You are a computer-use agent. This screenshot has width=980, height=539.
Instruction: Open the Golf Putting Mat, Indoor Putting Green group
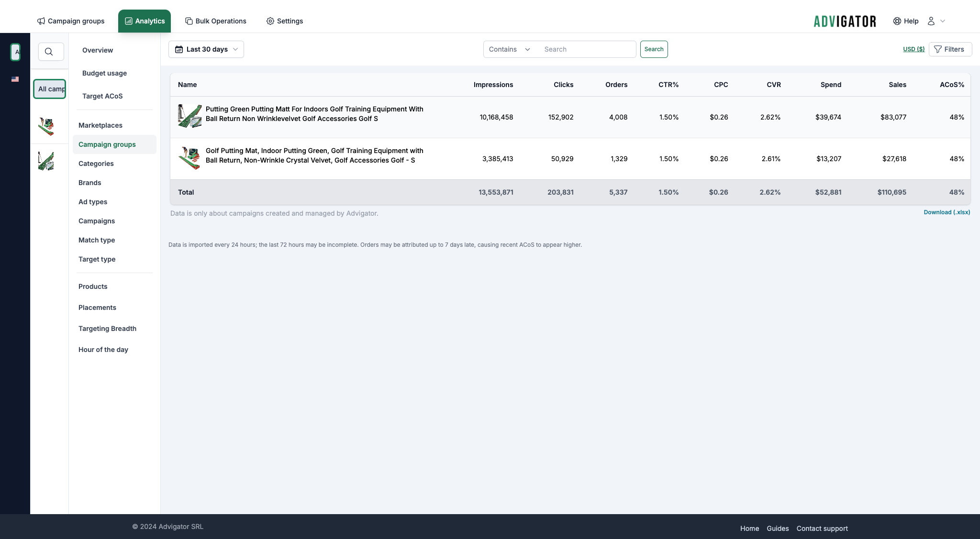click(x=314, y=155)
